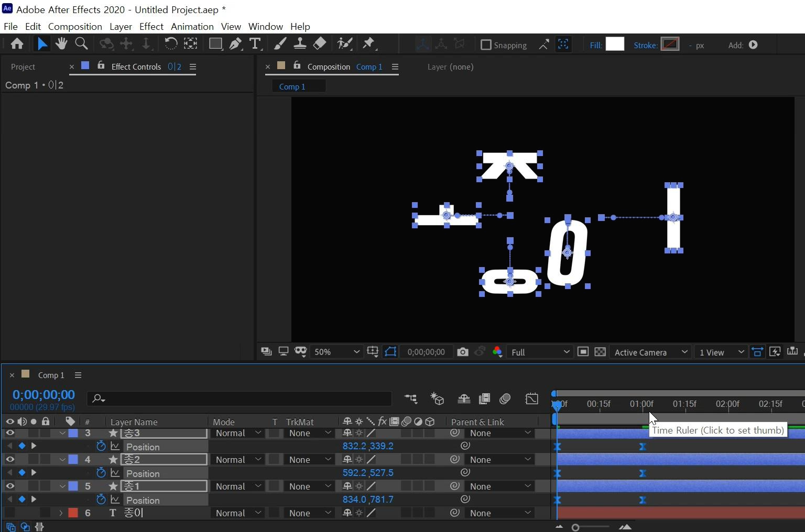
Task: Open the Animation menu
Action: 192,26
